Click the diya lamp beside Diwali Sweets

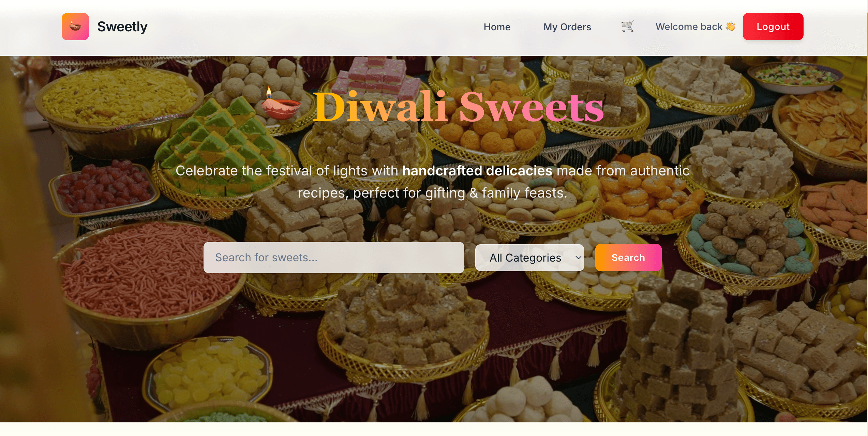[x=281, y=104]
